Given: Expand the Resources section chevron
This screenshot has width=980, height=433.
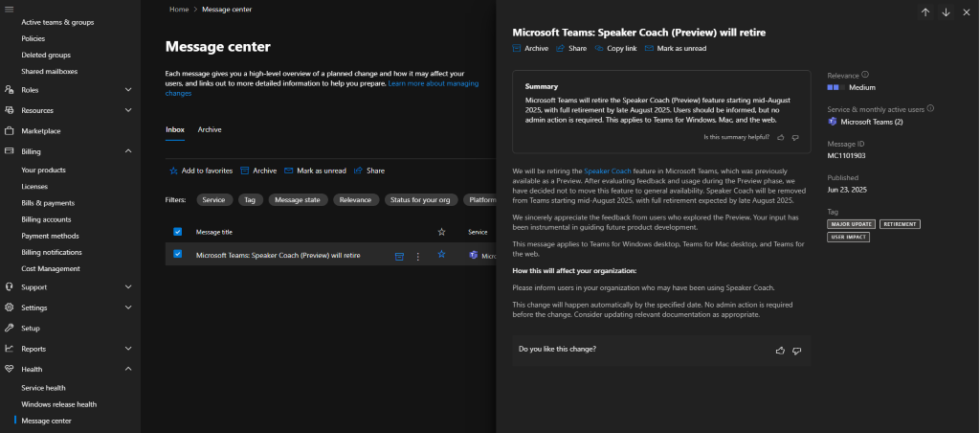Looking at the screenshot, I should tap(128, 110).
